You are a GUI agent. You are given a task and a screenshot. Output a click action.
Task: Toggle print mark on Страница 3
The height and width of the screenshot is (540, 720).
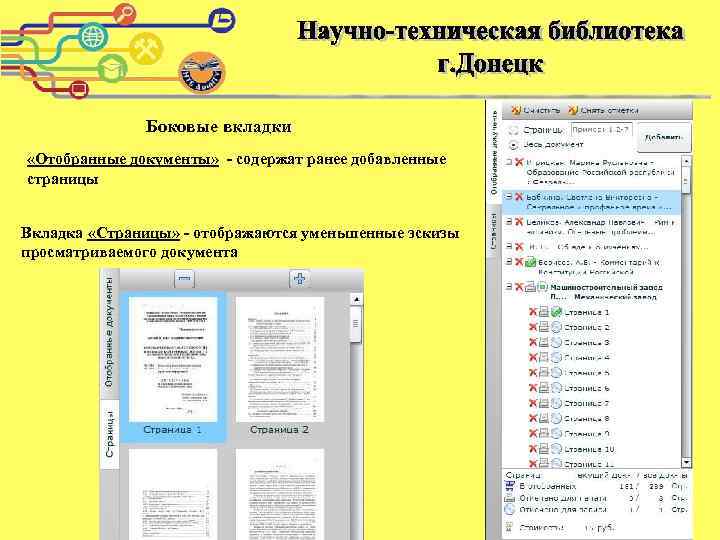pos(544,343)
